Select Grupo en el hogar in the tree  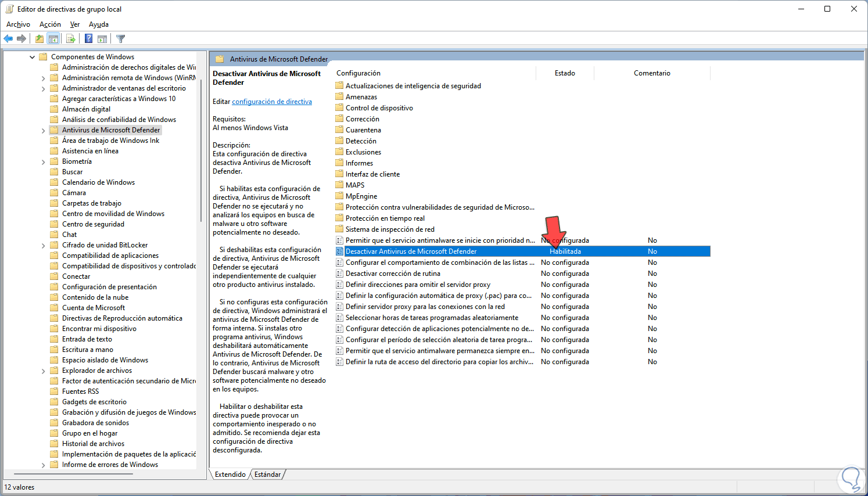coord(89,433)
